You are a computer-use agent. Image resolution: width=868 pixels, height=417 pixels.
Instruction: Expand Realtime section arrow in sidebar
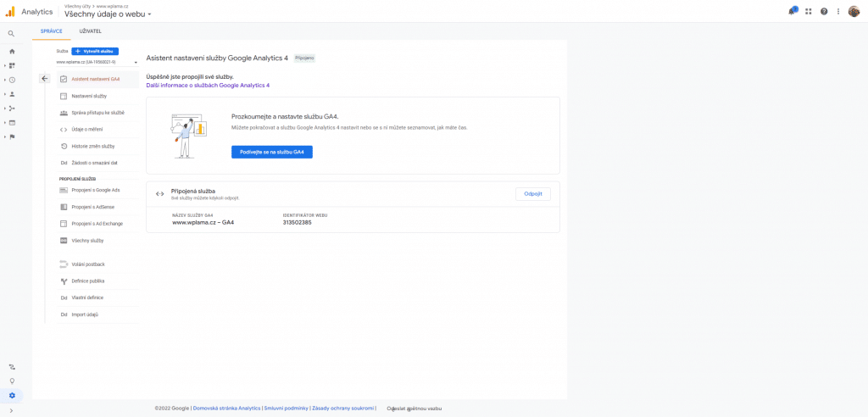coord(5,80)
